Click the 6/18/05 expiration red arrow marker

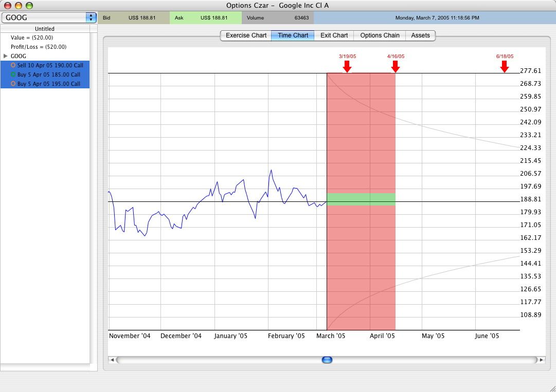pos(505,66)
